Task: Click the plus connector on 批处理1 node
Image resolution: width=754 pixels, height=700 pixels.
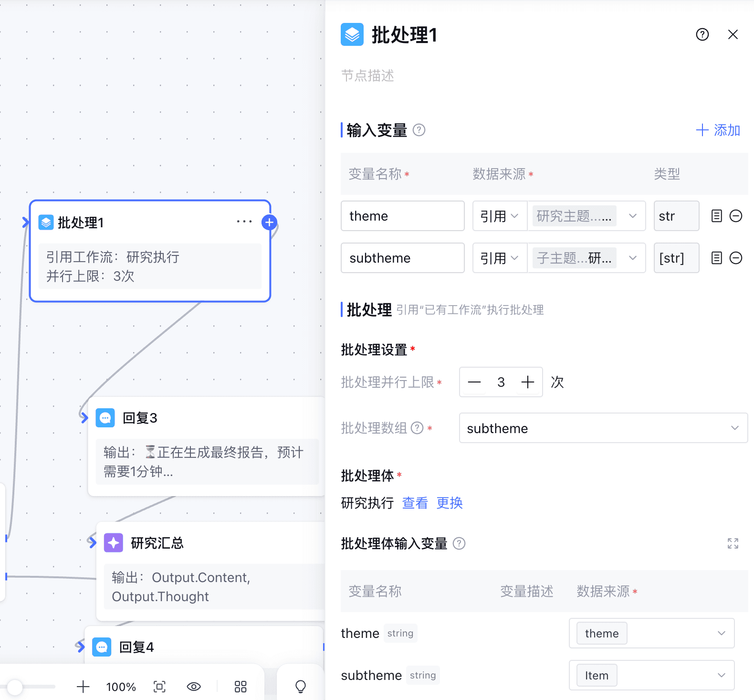Action: coord(270,222)
